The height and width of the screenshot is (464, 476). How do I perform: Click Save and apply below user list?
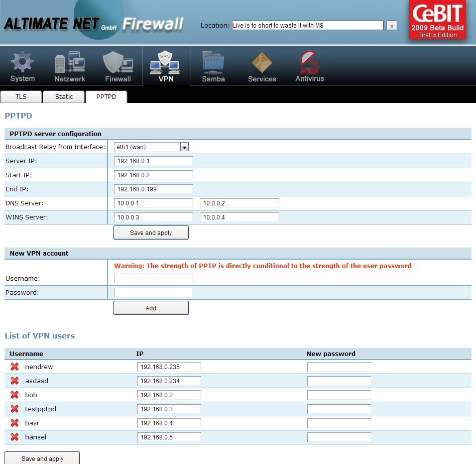(x=42, y=458)
